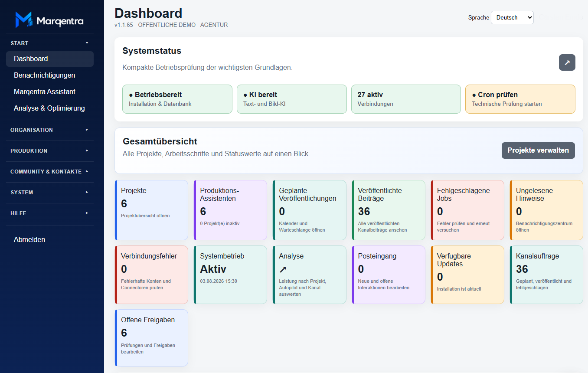Expand the PRODUKTION sidebar section
The image size is (588, 373).
[50, 151]
